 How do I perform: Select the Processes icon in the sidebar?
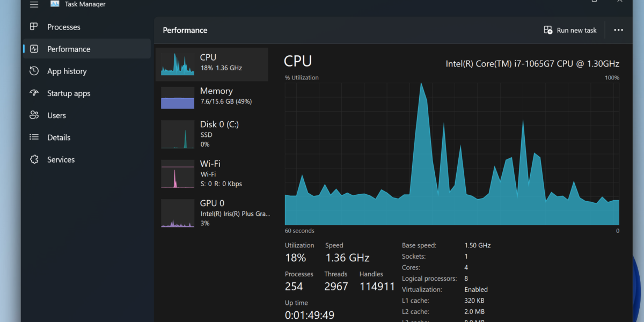tap(33, 26)
